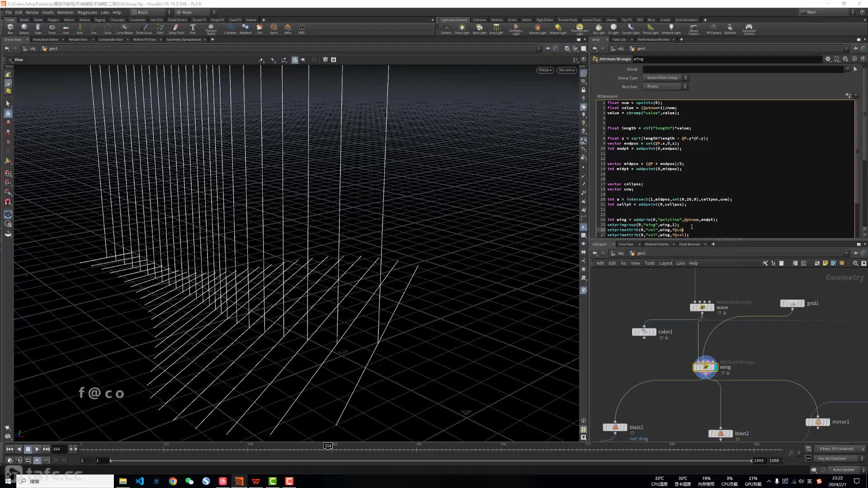868x488 pixels.
Task: Add a Camera from the lights shelf
Action: (446, 28)
